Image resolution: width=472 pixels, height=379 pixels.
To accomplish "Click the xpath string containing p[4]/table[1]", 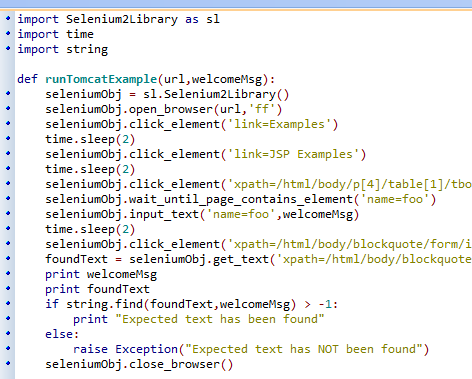I will pos(349,184).
